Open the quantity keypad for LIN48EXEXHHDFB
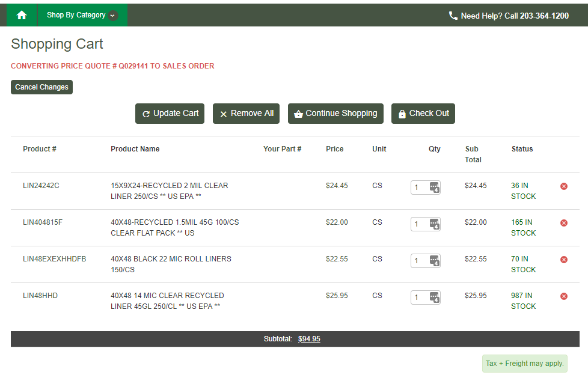588x378 pixels. point(436,260)
